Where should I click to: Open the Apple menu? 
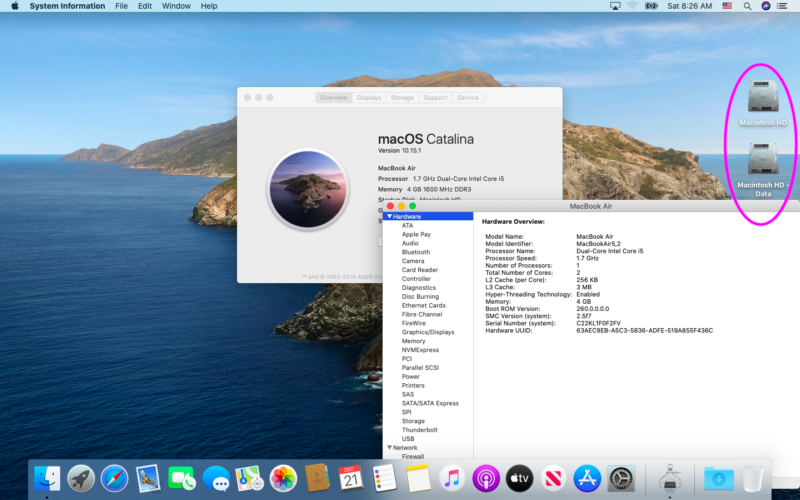15,6
